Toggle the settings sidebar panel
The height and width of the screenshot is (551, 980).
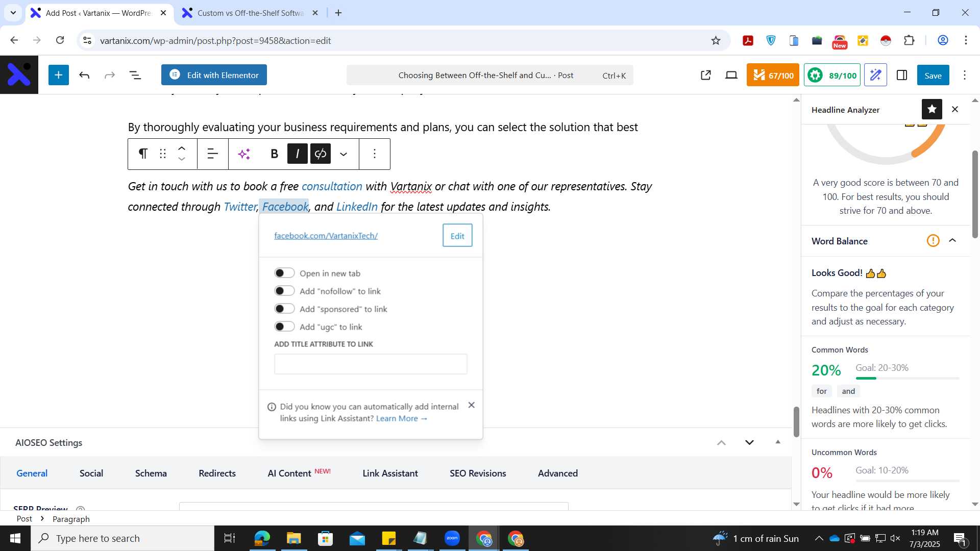(x=902, y=75)
